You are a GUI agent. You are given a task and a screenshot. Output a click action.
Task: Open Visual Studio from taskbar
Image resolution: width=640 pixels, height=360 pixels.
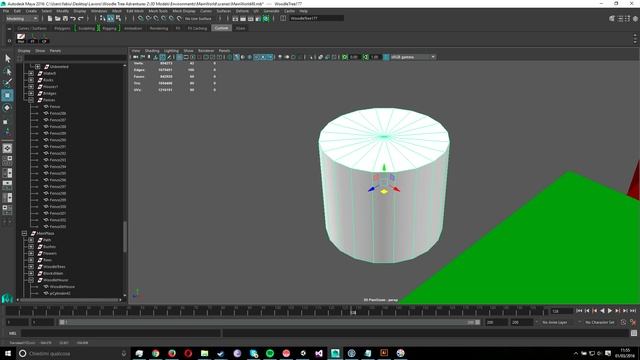(319, 353)
